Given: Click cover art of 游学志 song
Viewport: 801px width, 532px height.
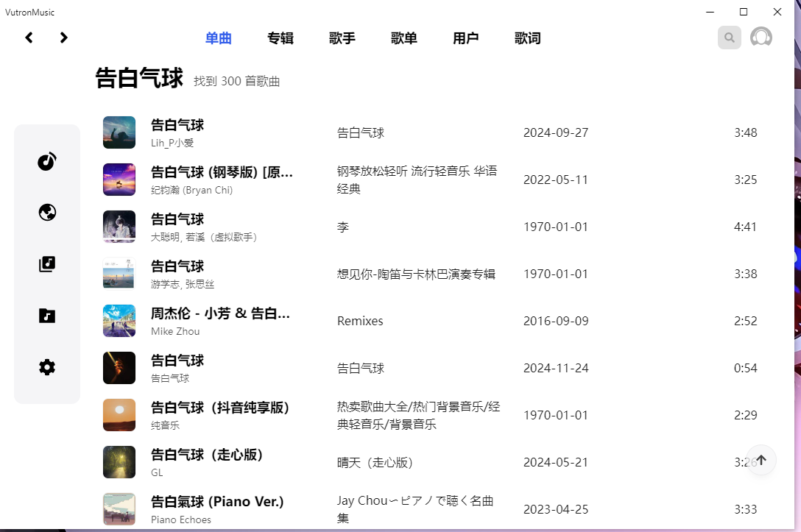Looking at the screenshot, I should (x=119, y=274).
